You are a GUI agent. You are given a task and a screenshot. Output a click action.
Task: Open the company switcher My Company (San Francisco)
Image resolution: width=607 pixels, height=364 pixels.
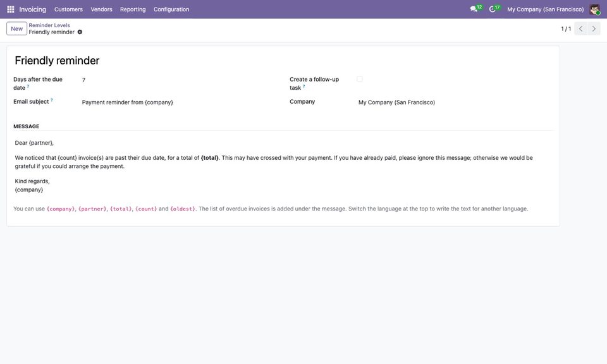point(545,9)
